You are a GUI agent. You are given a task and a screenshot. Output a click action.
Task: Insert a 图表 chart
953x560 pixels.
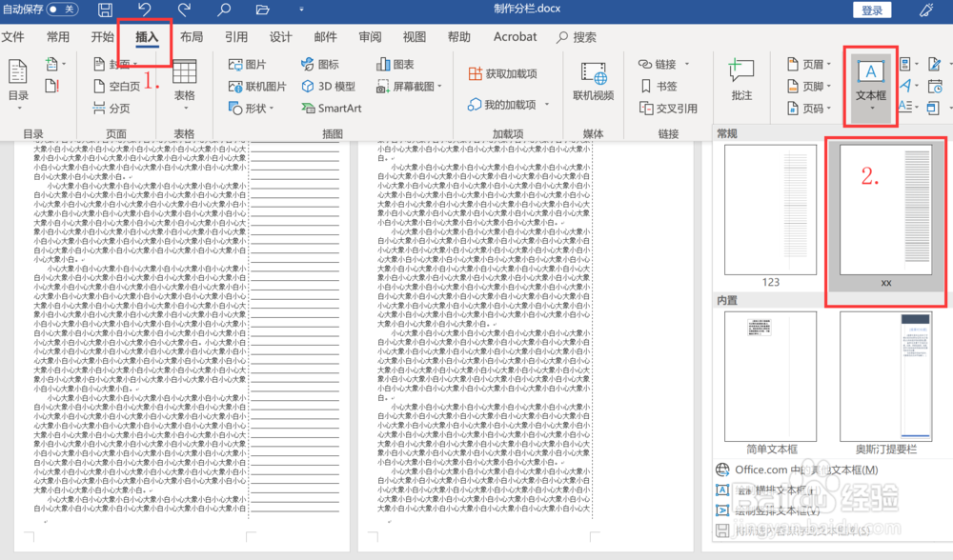coord(395,65)
